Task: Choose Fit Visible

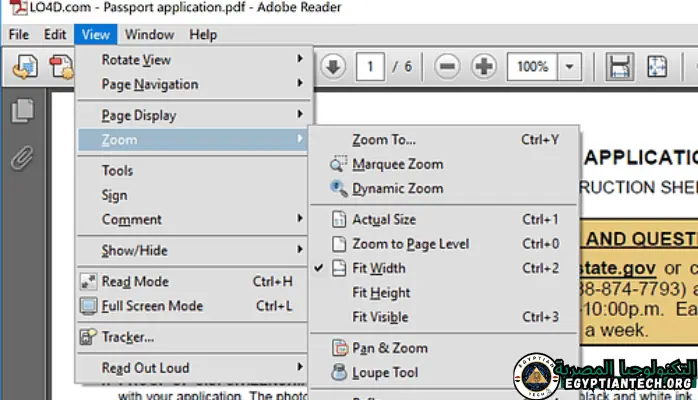Action: tap(444, 317)
